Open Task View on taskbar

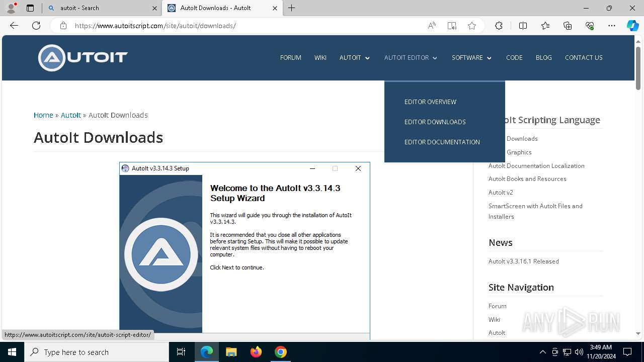181,352
